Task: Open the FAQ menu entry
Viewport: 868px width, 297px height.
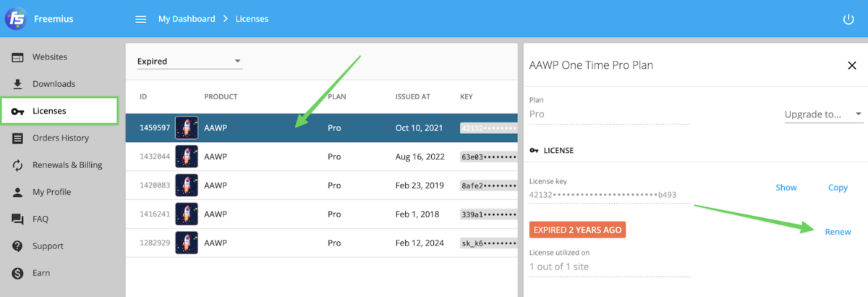Action: (x=41, y=219)
